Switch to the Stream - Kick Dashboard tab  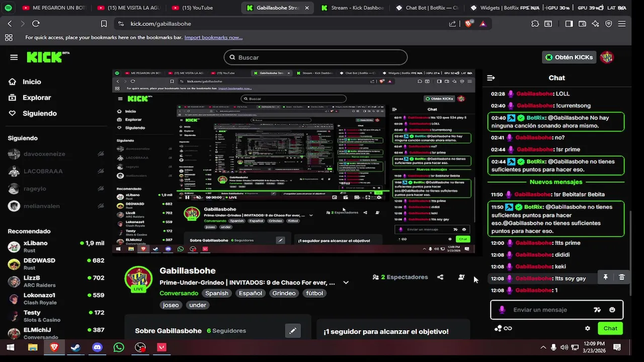(352, 8)
